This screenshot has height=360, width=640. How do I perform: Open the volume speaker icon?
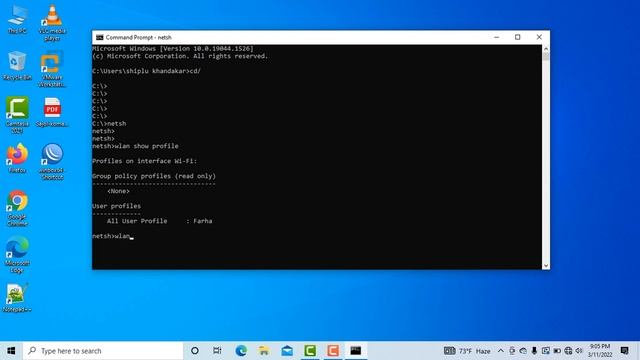[579, 351]
